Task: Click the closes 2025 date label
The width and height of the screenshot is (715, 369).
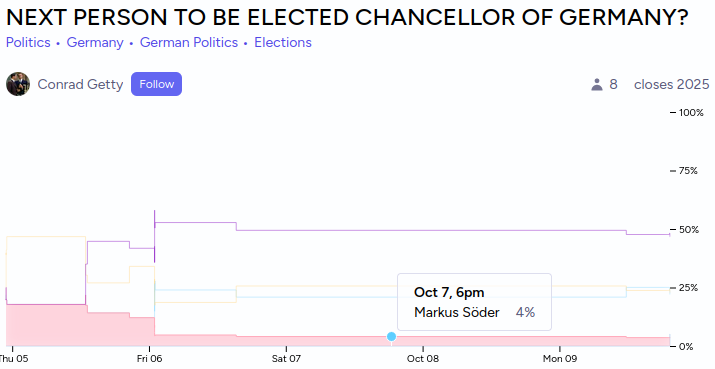Action: (x=671, y=84)
